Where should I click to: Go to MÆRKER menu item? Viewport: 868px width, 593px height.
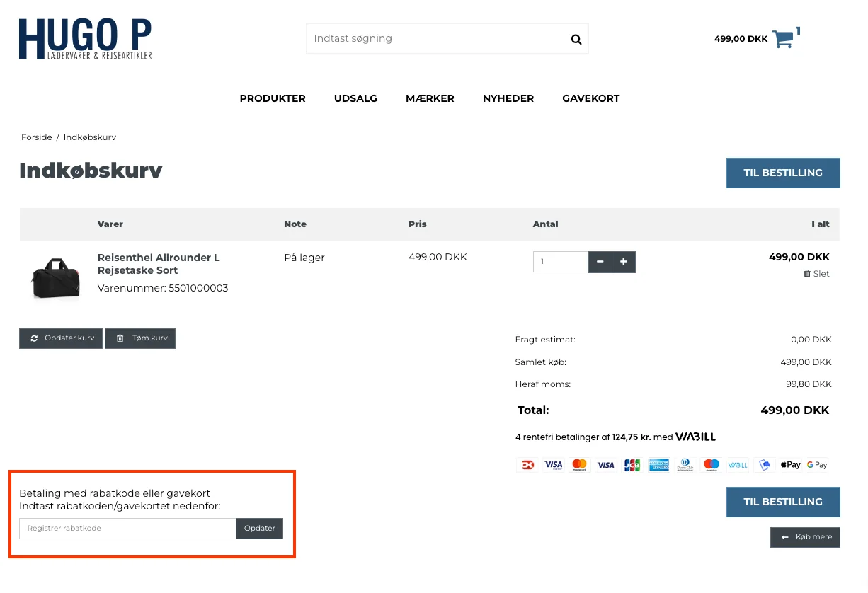click(430, 98)
